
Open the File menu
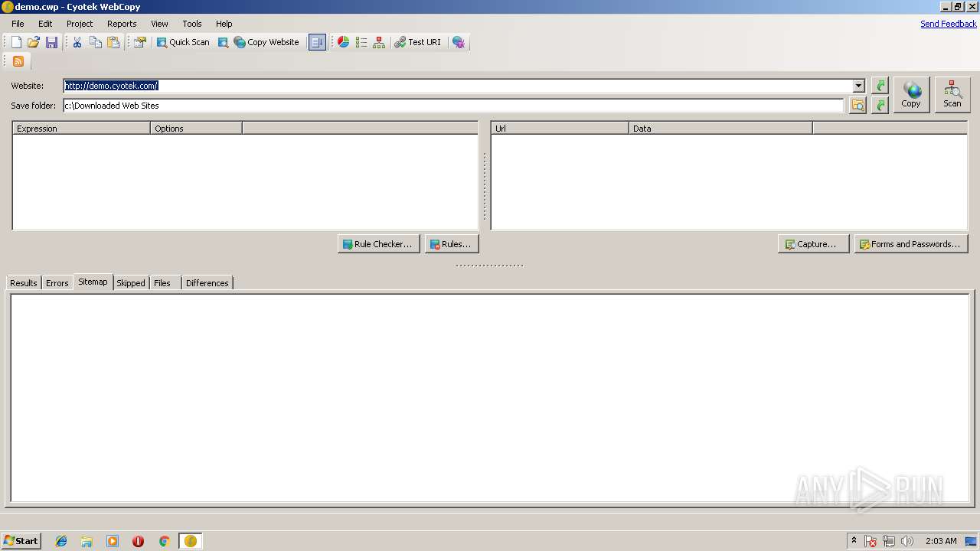[18, 24]
